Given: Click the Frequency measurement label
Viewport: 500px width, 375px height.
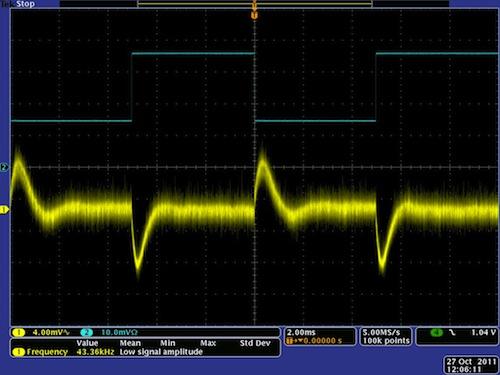Looking at the screenshot, I should pos(47,352).
